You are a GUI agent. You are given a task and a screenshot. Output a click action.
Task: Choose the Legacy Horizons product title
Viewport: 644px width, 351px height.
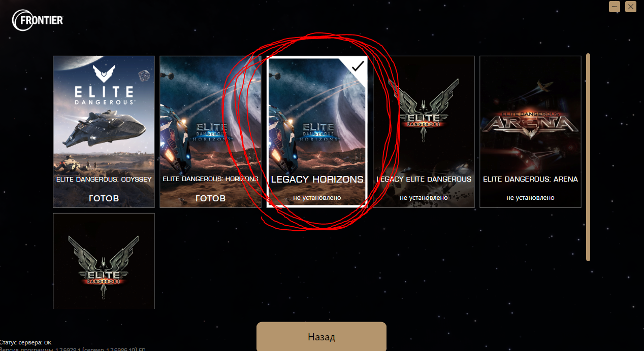click(x=317, y=180)
